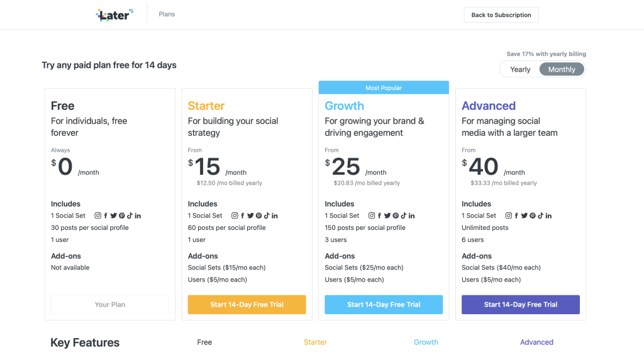Click the Most Popular banner above Growth

point(384,88)
